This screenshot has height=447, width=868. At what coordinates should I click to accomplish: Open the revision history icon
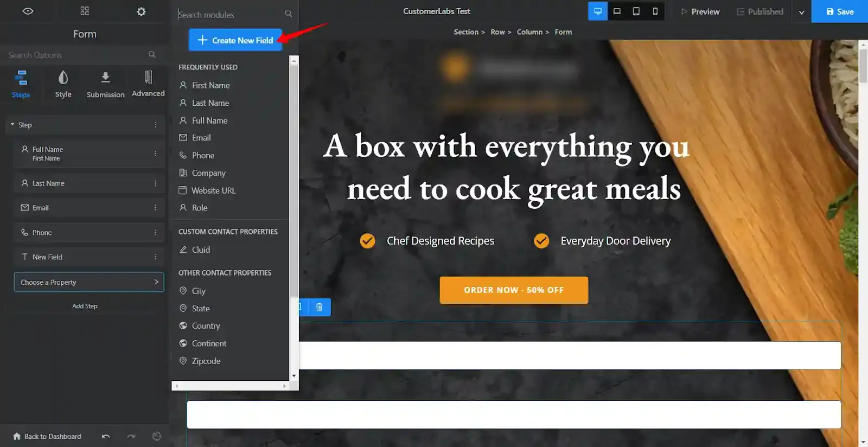point(157,436)
